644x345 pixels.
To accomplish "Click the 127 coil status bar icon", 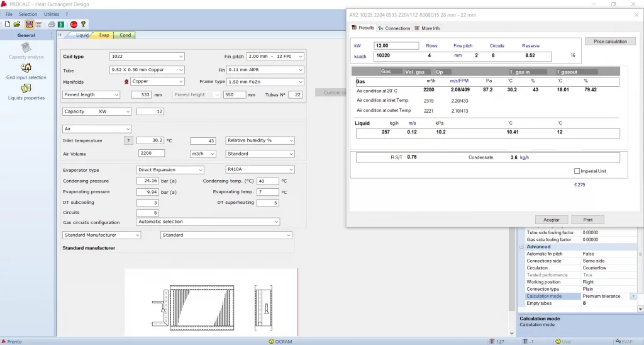I will coord(497,341).
